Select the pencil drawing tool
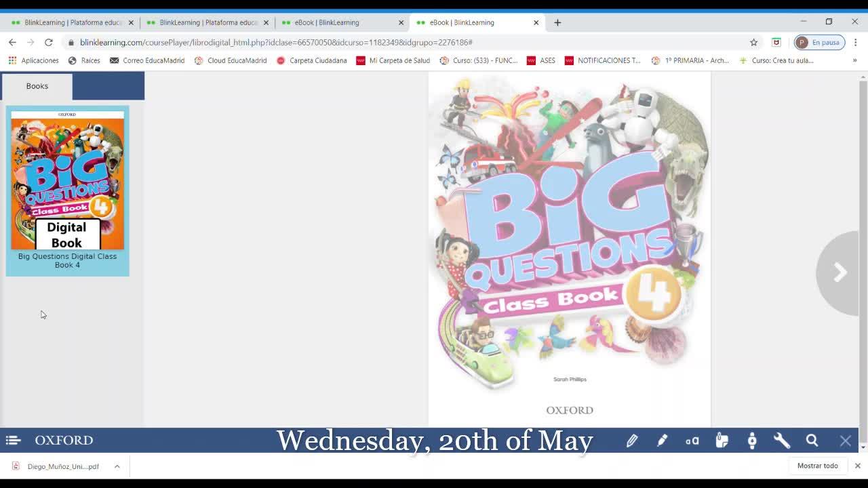This screenshot has height=488, width=868. 632,441
